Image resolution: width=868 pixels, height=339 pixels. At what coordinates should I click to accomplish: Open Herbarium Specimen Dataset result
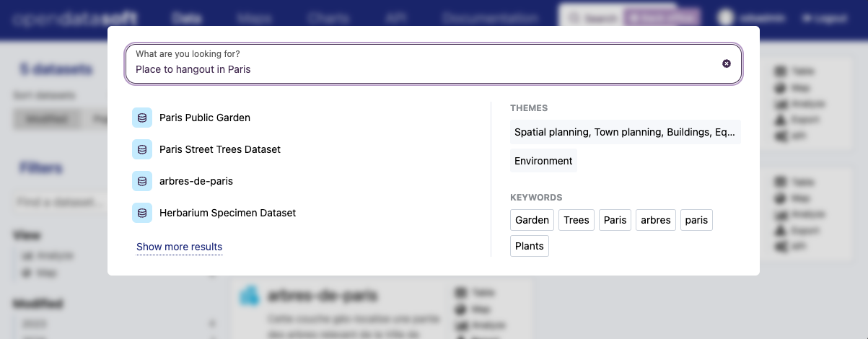point(227,213)
